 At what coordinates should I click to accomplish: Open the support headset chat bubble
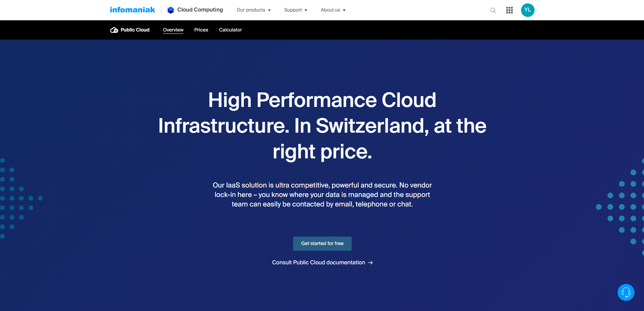(x=626, y=292)
